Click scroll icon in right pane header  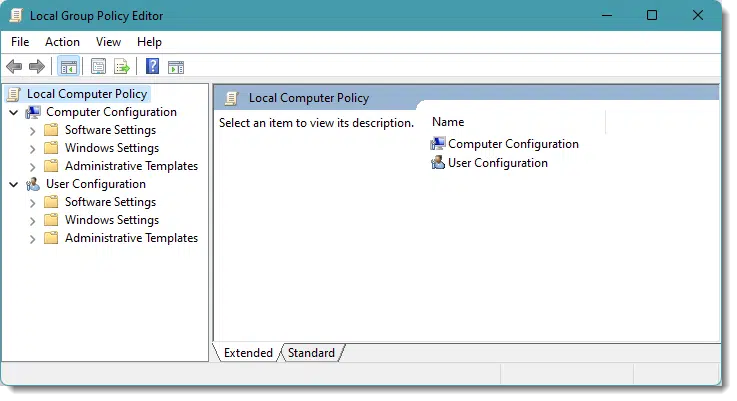[231, 98]
